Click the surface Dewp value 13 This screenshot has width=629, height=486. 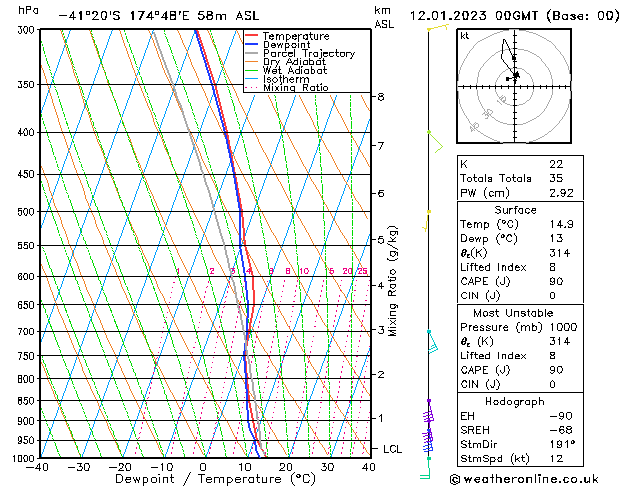click(556, 238)
